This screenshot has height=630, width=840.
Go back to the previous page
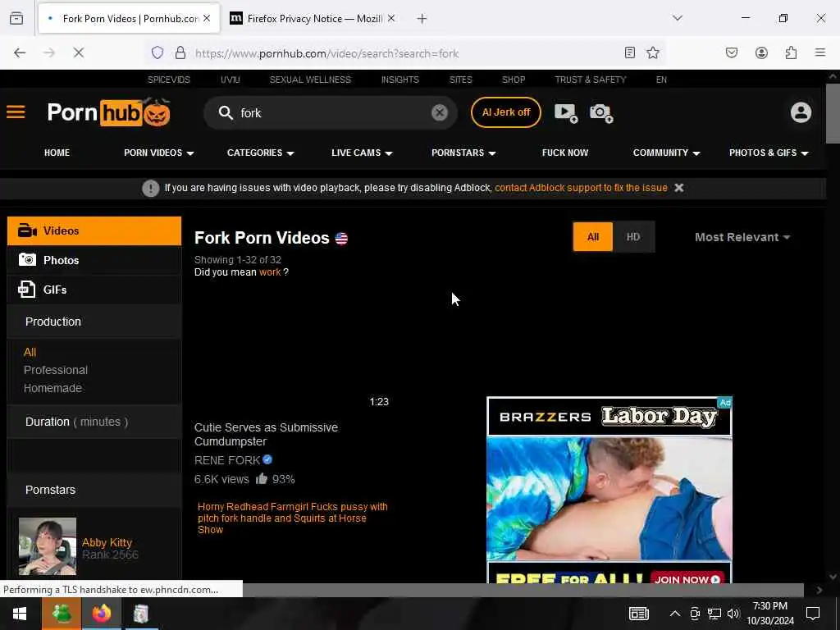point(20,52)
